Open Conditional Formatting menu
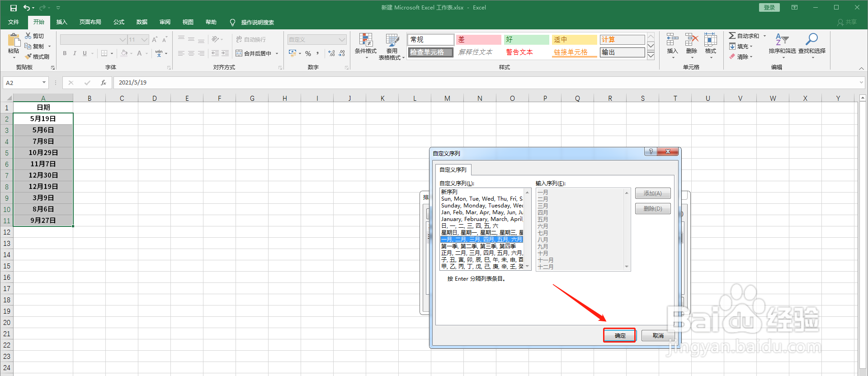The image size is (868, 376). pos(365,46)
